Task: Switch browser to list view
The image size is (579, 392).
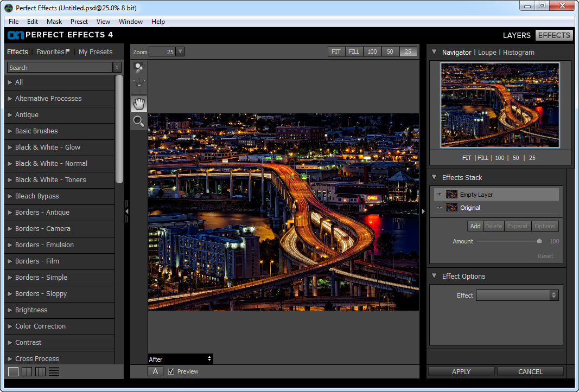Action: [54, 372]
